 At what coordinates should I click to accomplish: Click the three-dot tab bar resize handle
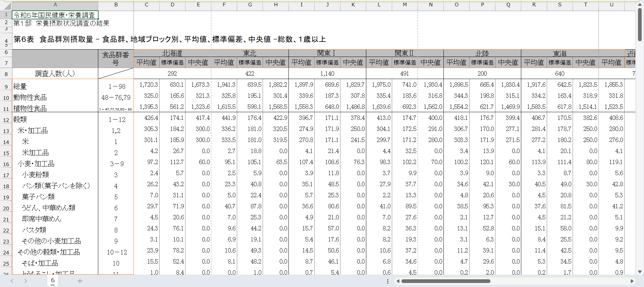388,281
